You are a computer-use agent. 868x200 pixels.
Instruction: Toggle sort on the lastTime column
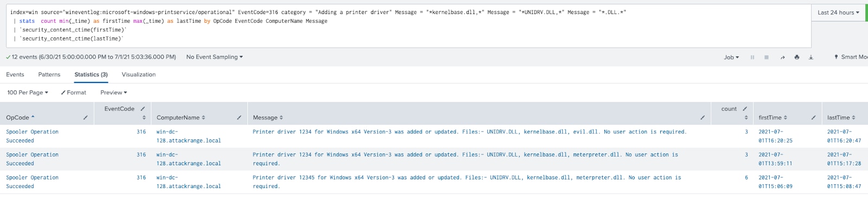(841, 118)
